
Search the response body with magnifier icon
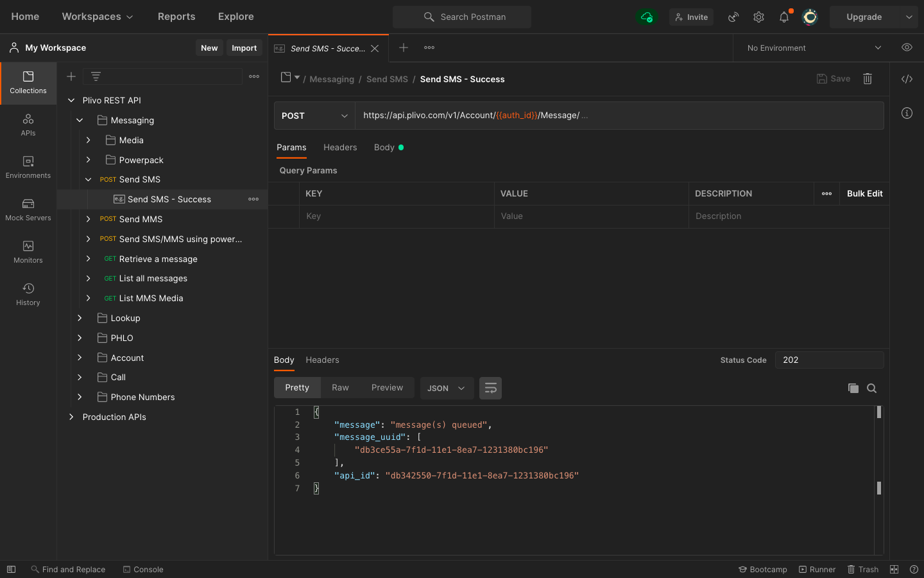click(x=871, y=388)
